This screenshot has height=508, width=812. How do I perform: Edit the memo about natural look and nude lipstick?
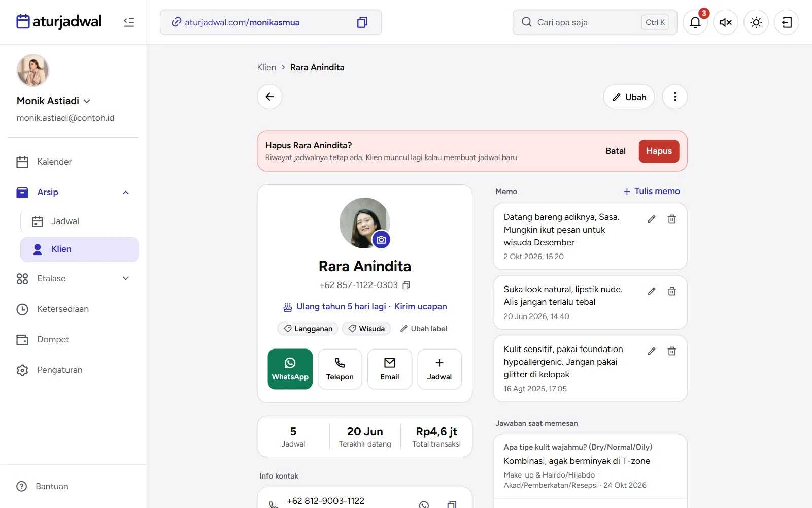point(652,291)
